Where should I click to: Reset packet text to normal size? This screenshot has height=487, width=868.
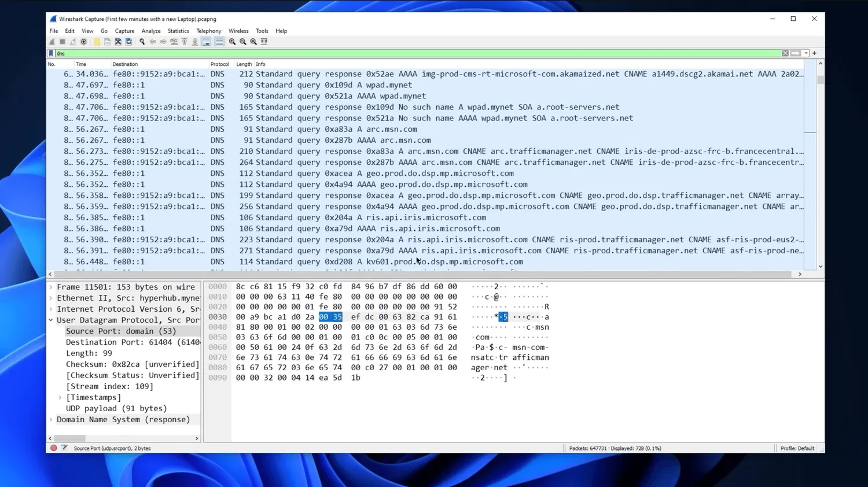(253, 42)
